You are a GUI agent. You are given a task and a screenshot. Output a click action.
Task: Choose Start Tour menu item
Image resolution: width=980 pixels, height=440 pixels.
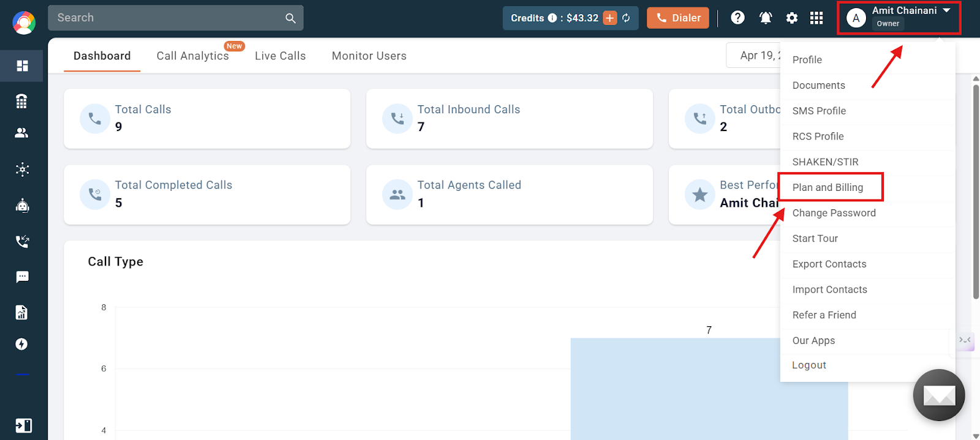coord(867,239)
